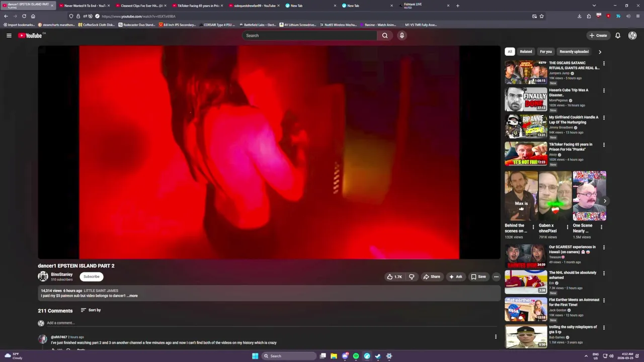
Task: Dislike the video with thumbs down
Action: pyautogui.click(x=412, y=277)
